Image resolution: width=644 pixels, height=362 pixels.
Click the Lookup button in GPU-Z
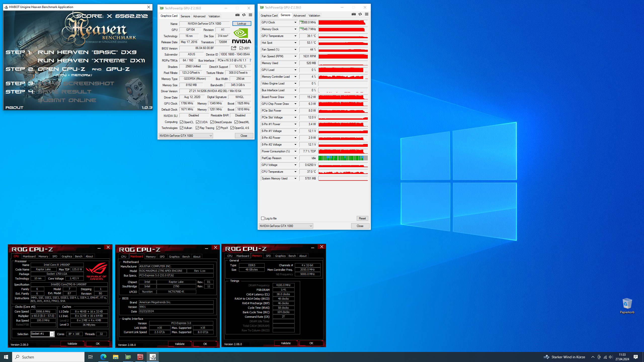(x=242, y=24)
